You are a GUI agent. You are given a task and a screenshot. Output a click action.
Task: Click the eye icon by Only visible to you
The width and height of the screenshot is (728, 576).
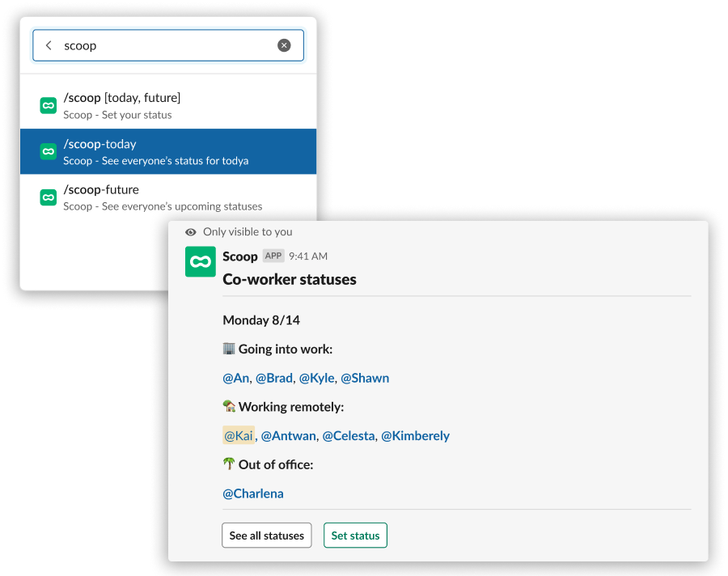[x=191, y=232]
